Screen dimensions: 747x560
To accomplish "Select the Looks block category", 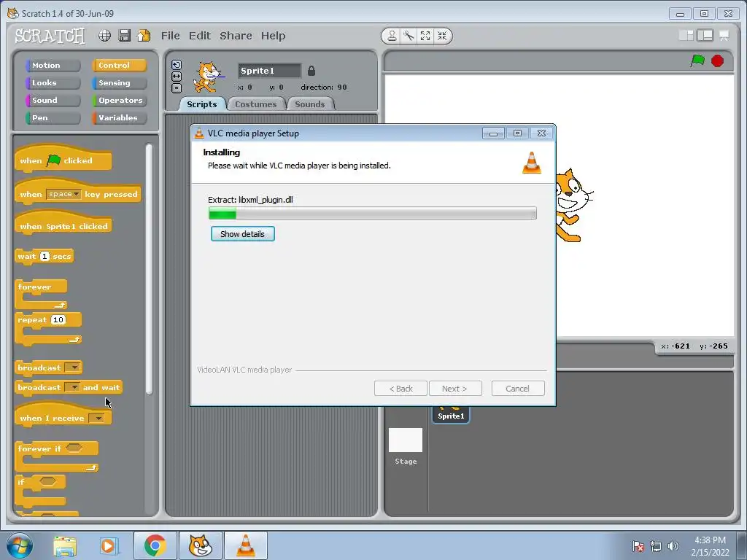I will point(53,83).
